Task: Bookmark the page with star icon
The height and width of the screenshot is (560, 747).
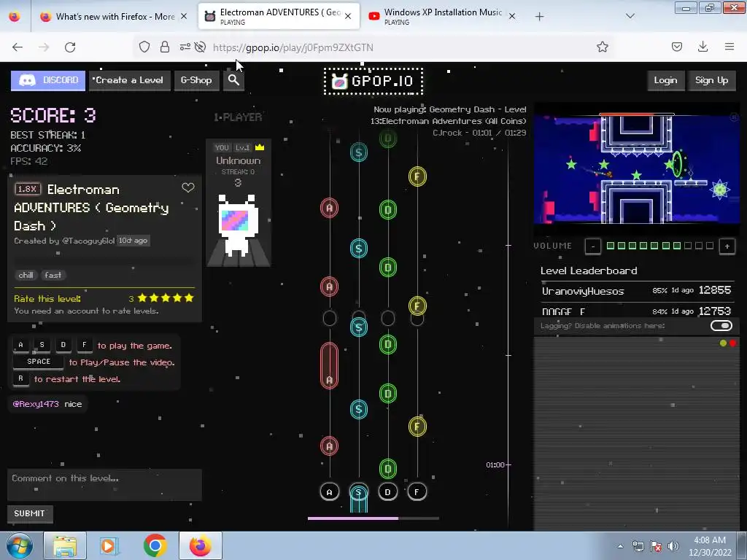Action: pyautogui.click(x=602, y=47)
